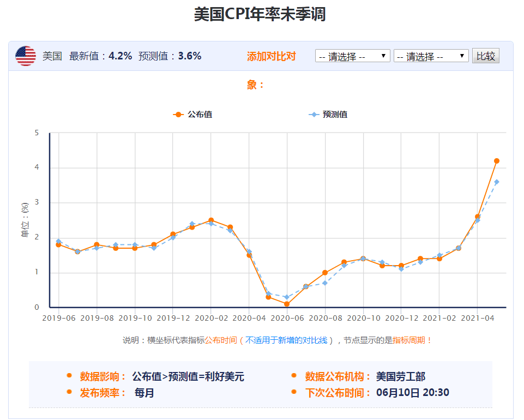Click the 数据影响 label

point(103,376)
